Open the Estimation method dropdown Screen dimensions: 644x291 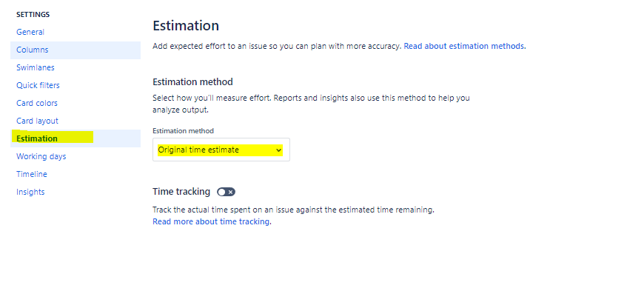[221, 150]
